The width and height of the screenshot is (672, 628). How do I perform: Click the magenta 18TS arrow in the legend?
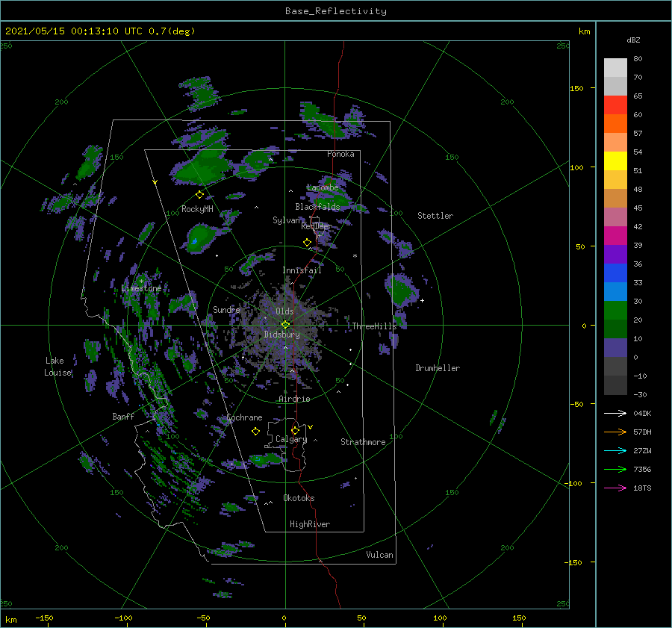point(615,488)
